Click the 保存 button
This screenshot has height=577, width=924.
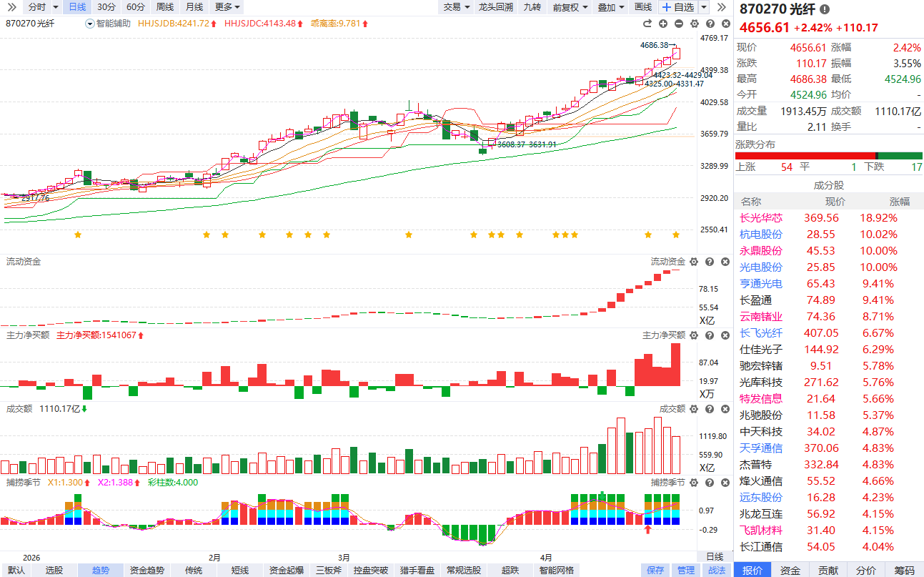[655, 571]
